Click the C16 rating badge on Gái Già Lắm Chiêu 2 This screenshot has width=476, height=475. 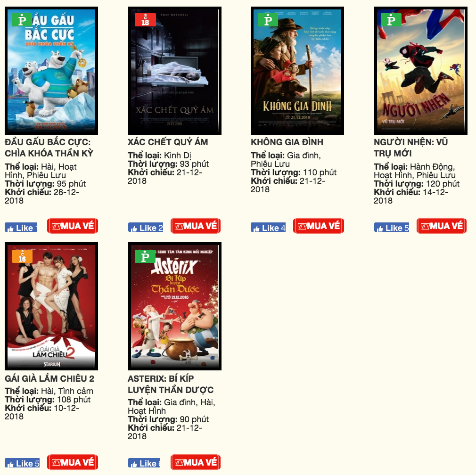click(22, 256)
